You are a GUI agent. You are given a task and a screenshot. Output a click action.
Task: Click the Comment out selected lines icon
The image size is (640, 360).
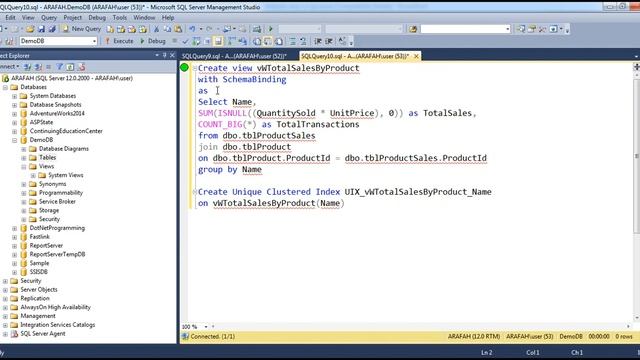[293, 41]
